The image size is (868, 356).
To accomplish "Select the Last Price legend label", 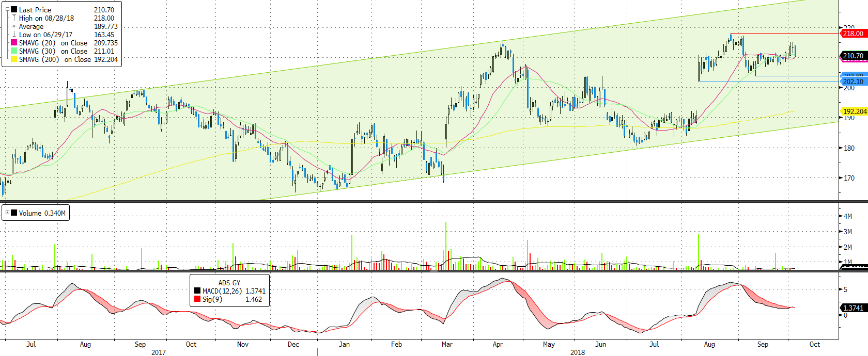I will coord(35,10).
